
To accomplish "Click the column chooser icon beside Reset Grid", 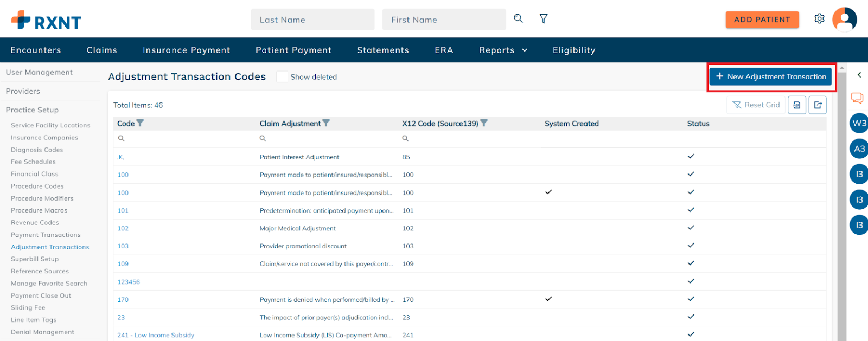I will pyautogui.click(x=796, y=105).
